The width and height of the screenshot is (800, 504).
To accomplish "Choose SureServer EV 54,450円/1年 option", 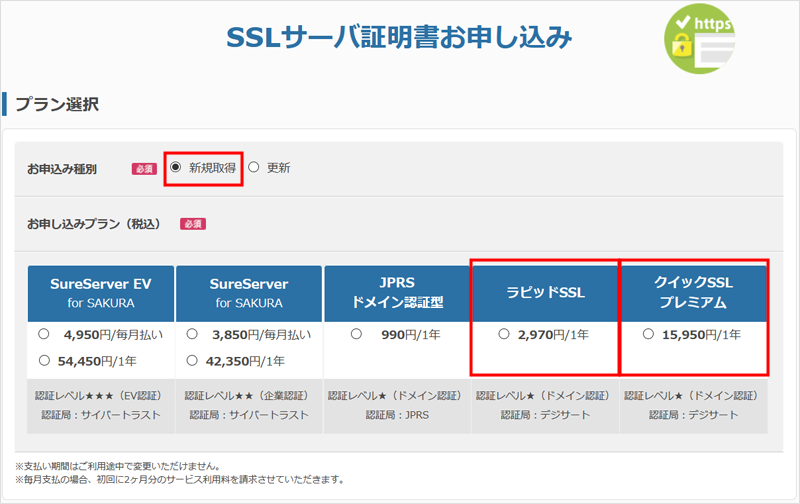I will (43, 360).
